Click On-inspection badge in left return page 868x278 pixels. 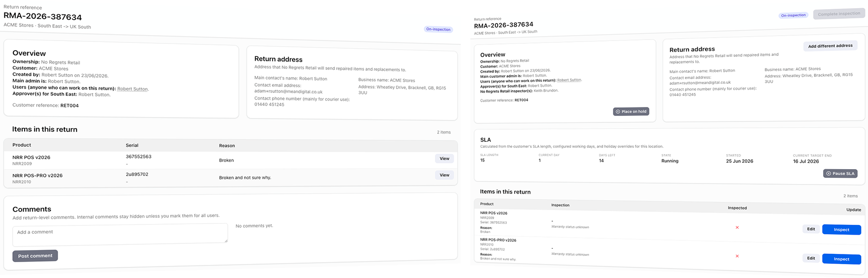[x=438, y=29]
